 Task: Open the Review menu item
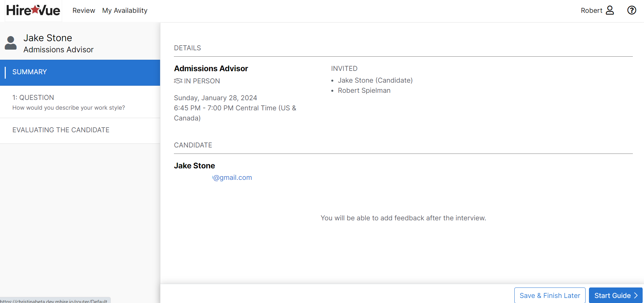[x=84, y=10]
